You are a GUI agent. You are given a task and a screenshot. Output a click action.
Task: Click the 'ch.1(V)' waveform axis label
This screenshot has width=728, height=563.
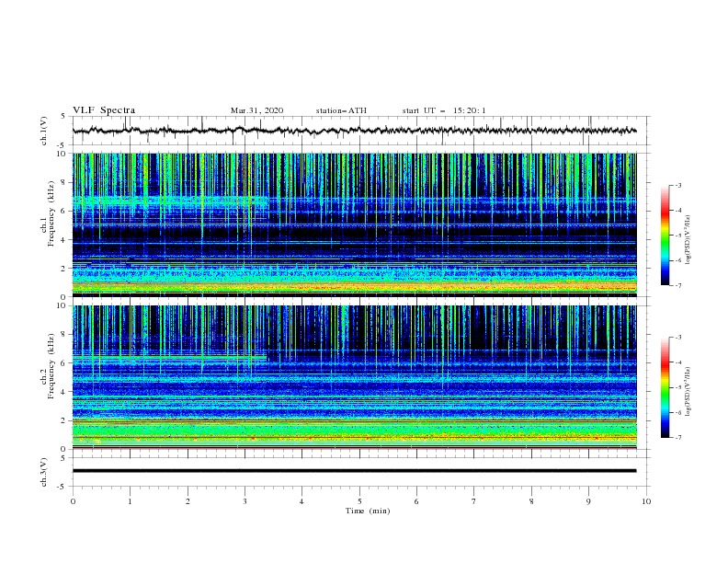point(44,131)
